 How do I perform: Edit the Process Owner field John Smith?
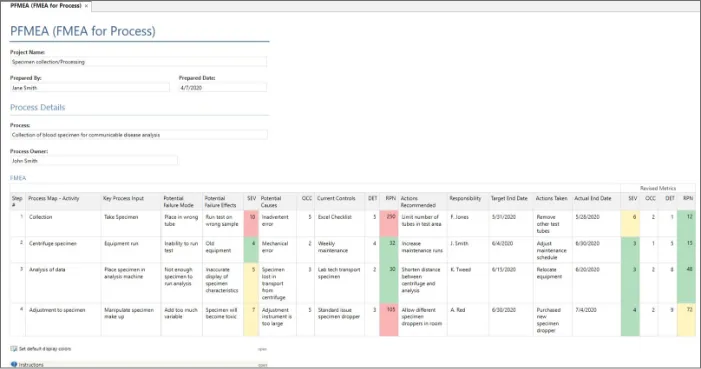point(94,161)
